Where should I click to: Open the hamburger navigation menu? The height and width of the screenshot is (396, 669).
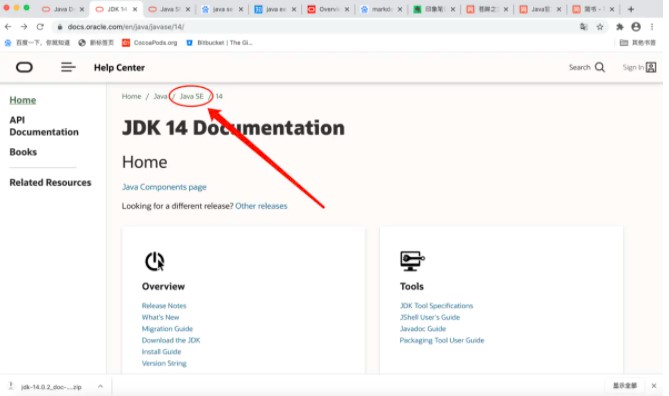tap(68, 67)
